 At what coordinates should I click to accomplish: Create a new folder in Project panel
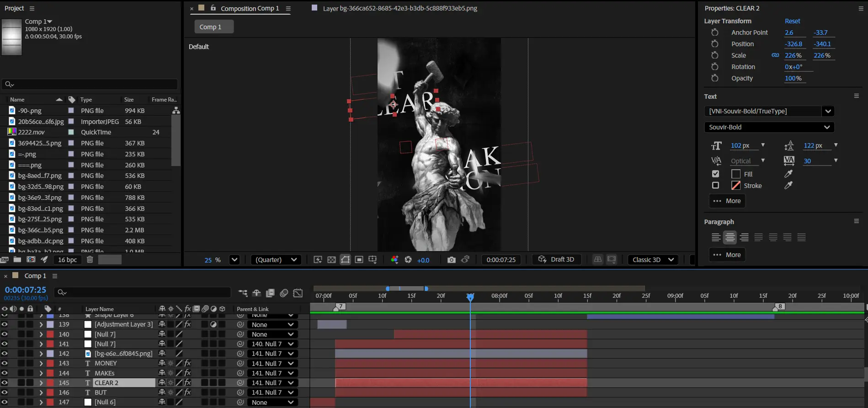(x=17, y=260)
